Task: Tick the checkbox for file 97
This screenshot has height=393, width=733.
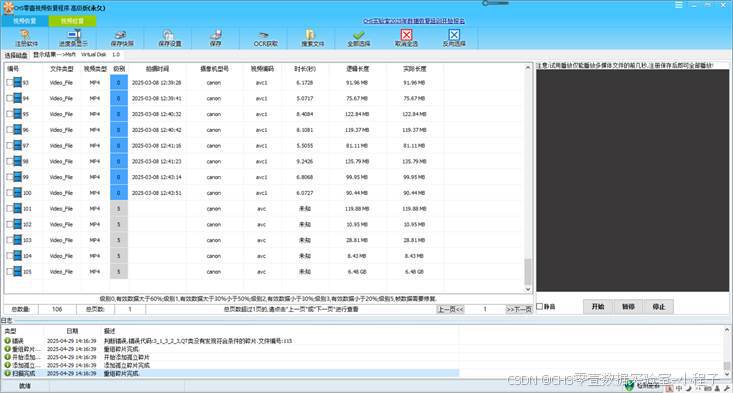Action: [10, 146]
